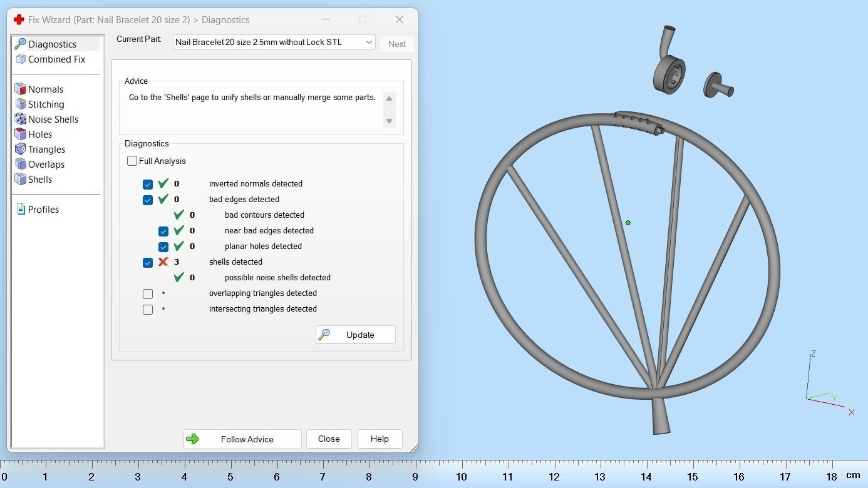Click the advice text about Shells page
This screenshot has height=488, width=868.
[x=252, y=98]
